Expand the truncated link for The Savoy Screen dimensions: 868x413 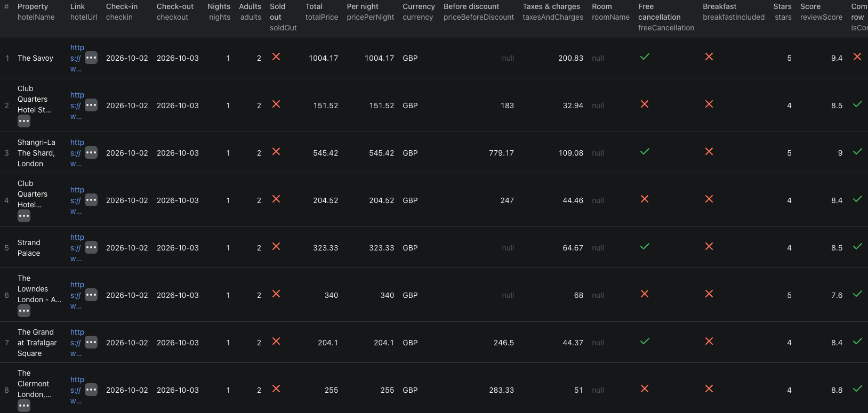(91, 58)
